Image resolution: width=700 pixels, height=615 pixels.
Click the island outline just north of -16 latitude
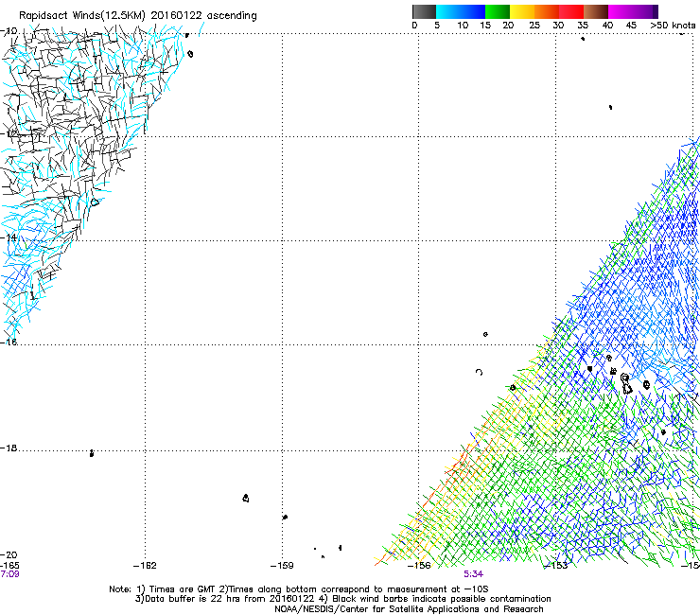(x=485, y=334)
